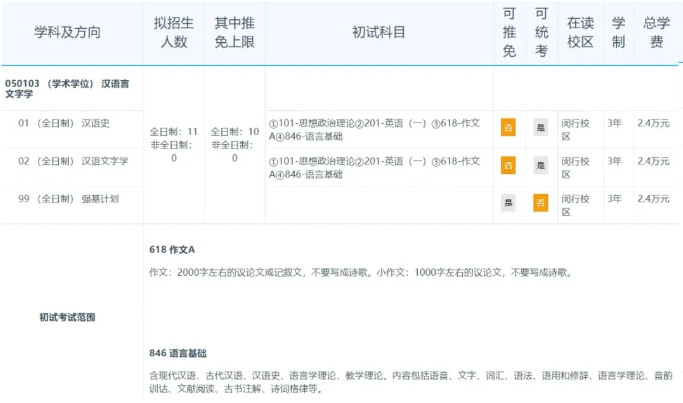
Task: Click the gray 是 badge in the 汉语史 row
Action: coord(540,127)
